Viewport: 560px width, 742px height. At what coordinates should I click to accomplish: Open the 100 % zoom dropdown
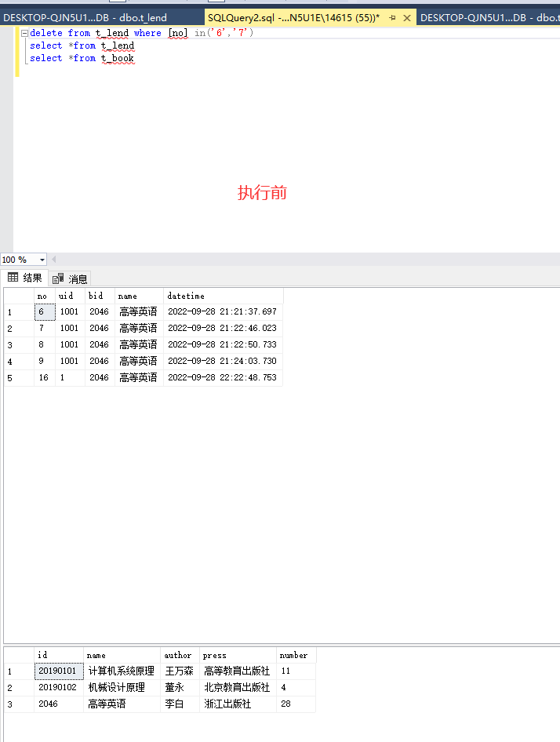42,260
